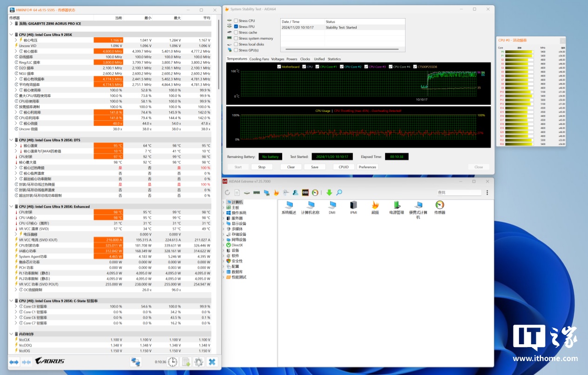The image size is (588, 375).
Task: Enable the Stress CPU checkbox
Action: coord(236,21)
